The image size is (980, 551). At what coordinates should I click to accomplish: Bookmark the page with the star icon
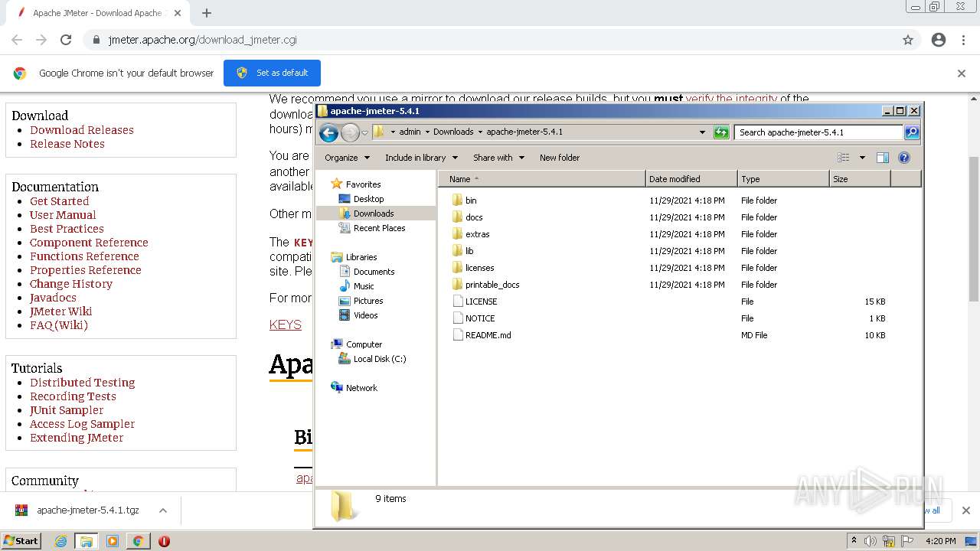pos(908,40)
